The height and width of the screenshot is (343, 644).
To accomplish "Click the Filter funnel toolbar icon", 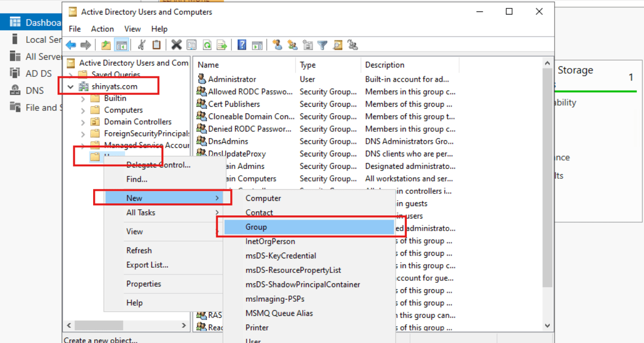I will (323, 45).
